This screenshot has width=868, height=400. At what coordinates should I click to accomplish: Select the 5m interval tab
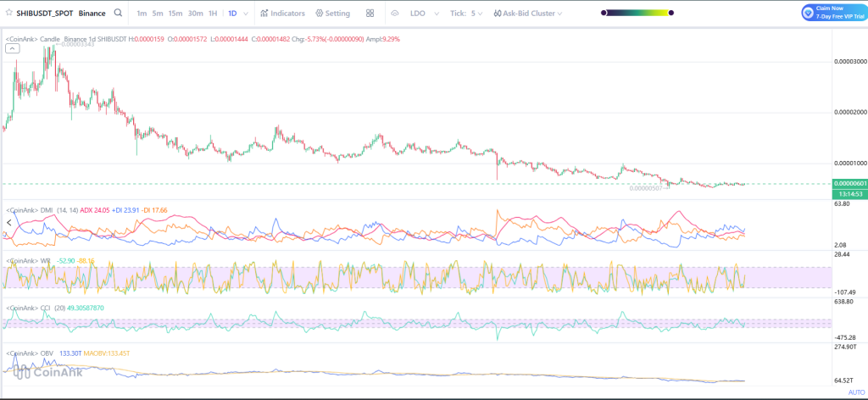158,14
